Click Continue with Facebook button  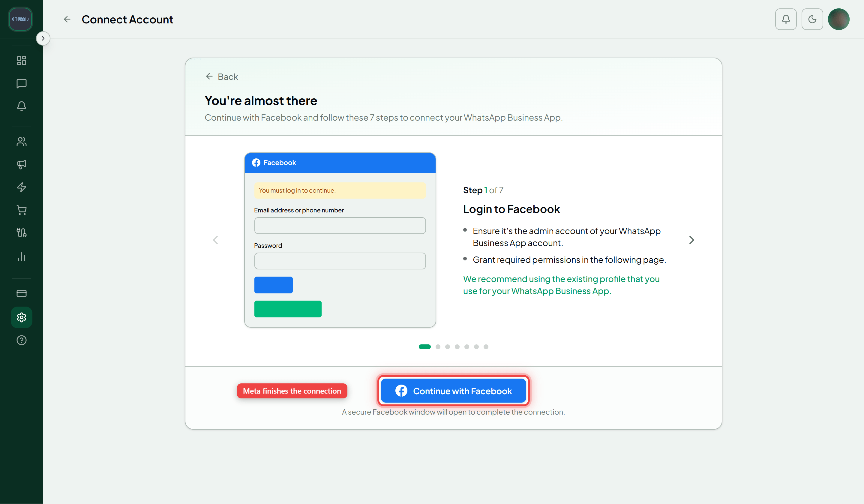[453, 391]
